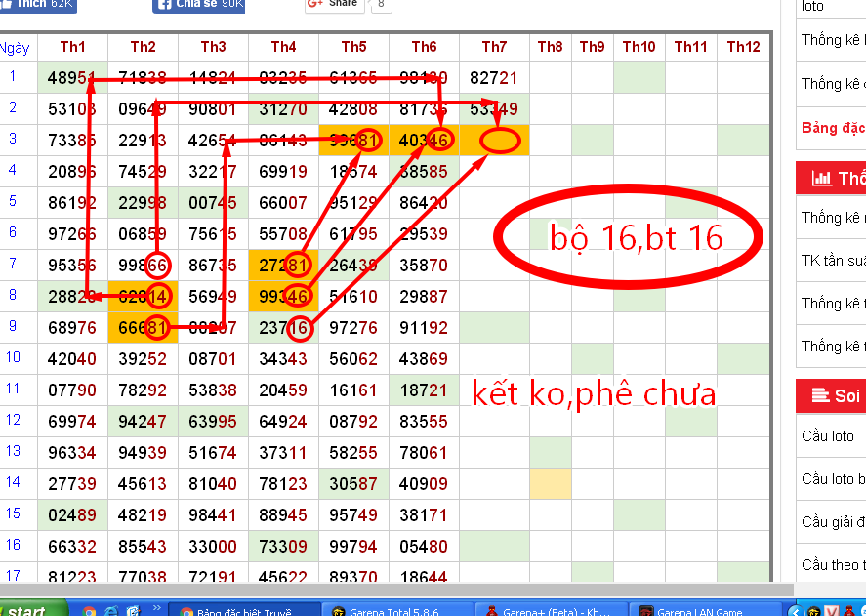Open the TK tần suất sidebar link

click(x=833, y=260)
